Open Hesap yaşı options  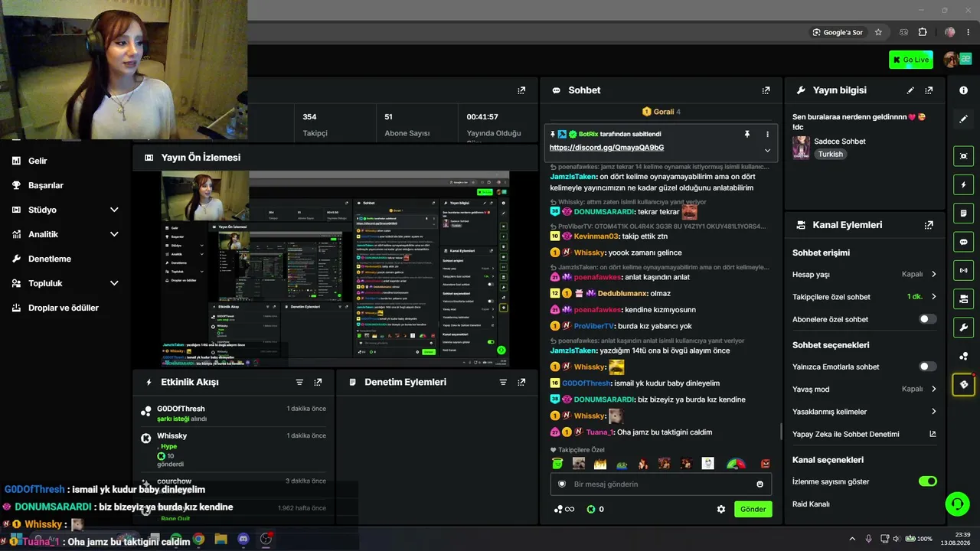click(x=864, y=274)
